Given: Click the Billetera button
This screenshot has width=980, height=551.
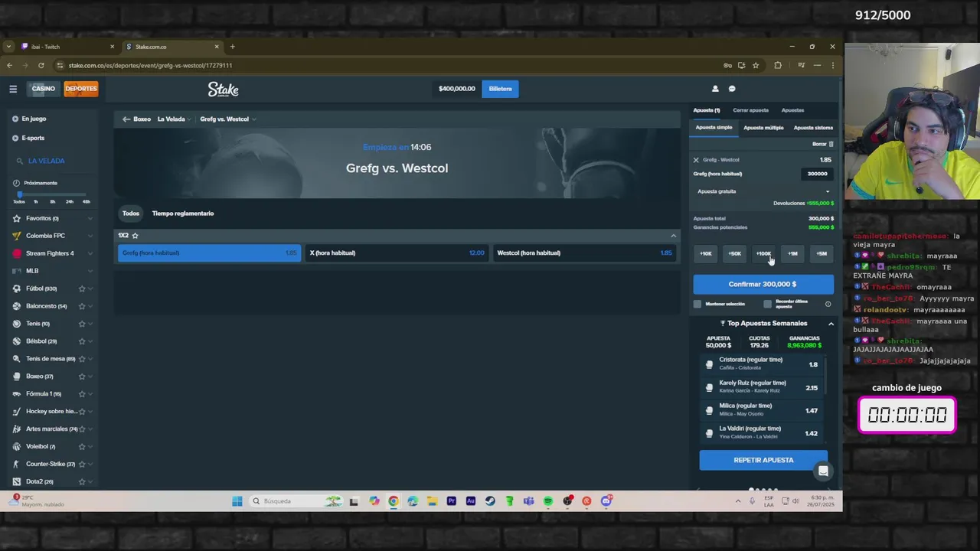Looking at the screenshot, I should (501, 89).
